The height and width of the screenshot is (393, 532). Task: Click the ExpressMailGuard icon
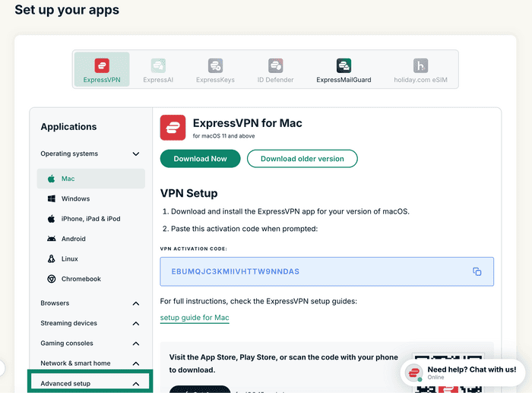pyautogui.click(x=344, y=65)
